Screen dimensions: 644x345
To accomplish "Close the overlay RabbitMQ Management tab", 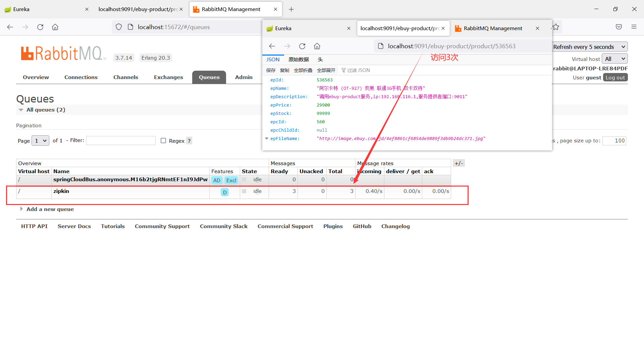I will click(538, 28).
